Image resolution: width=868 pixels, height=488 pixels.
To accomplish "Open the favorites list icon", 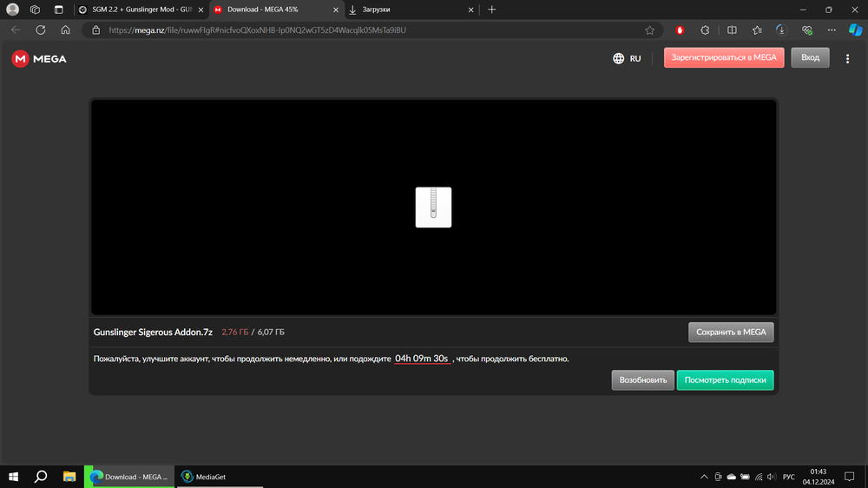I will click(757, 30).
